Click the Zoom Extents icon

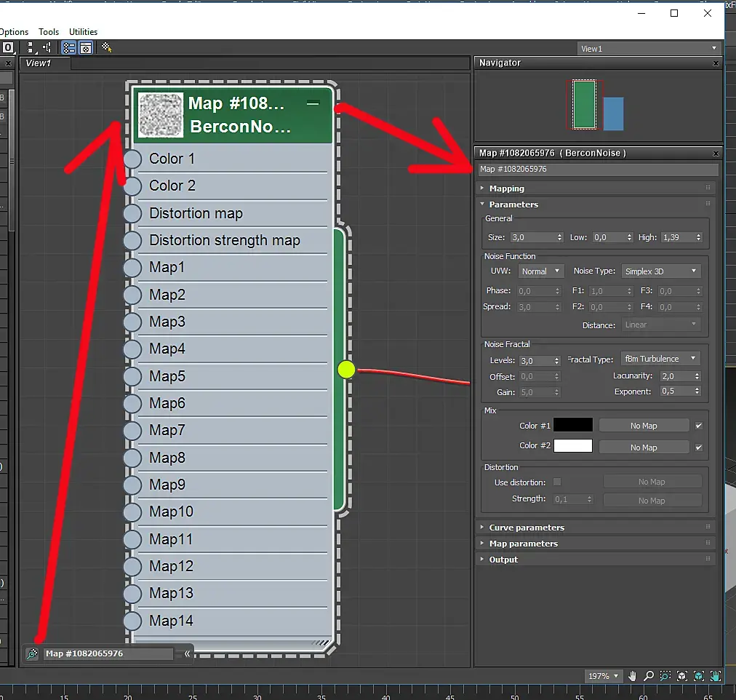(x=682, y=675)
